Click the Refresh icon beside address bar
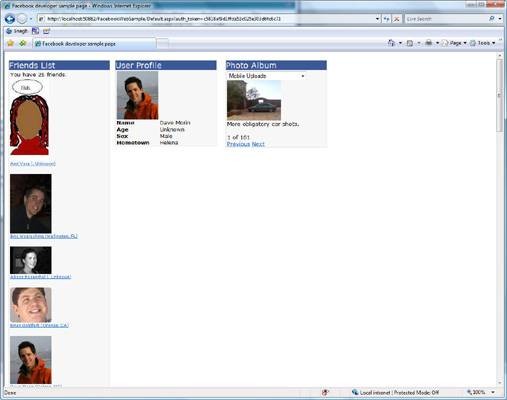 [x=386, y=19]
